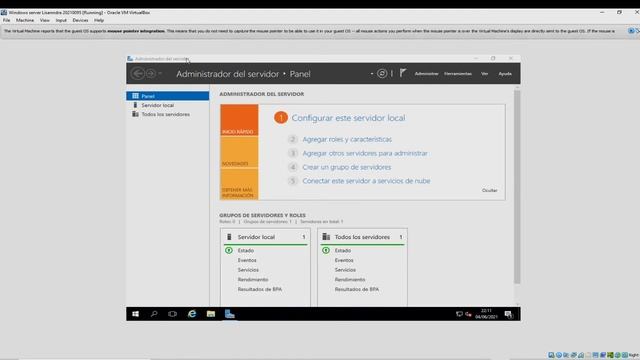Open the dropdown arrow beside the refresh icon
Screen dimensions: 640x360
coord(372,74)
